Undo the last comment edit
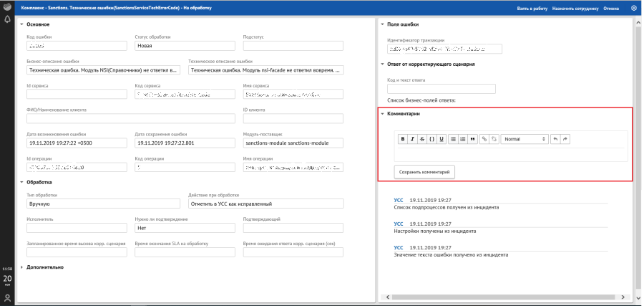The height and width of the screenshot is (306, 644). pos(556,139)
